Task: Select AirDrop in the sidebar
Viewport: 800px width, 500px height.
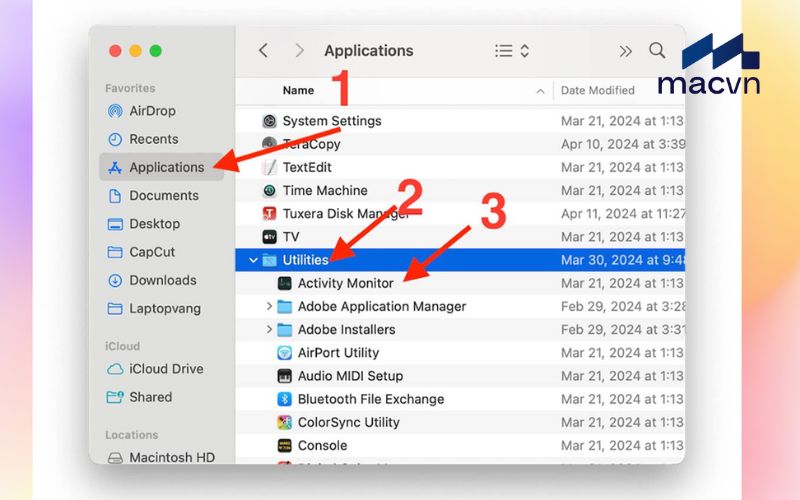Action: click(161, 111)
